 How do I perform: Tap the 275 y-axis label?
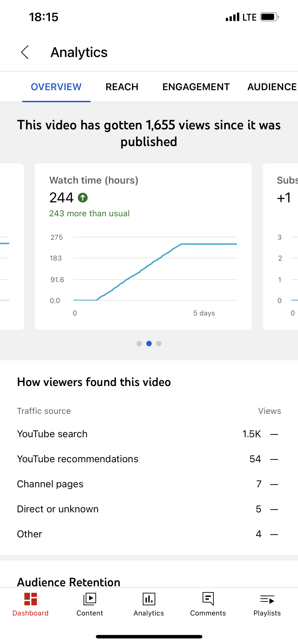(57, 237)
